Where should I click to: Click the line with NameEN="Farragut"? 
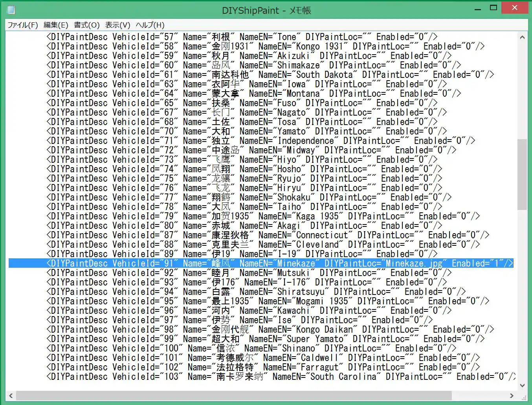coord(263,367)
